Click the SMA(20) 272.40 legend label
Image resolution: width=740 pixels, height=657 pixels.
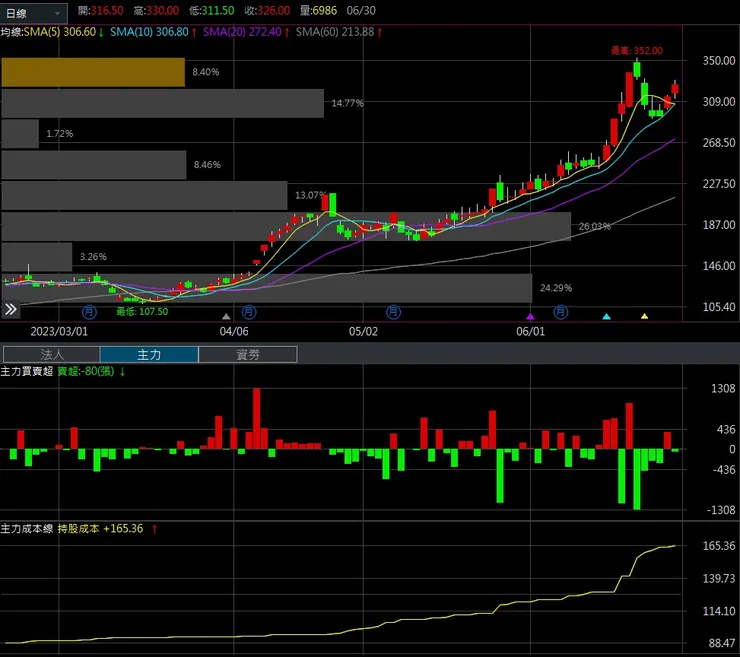coord(242,32)
